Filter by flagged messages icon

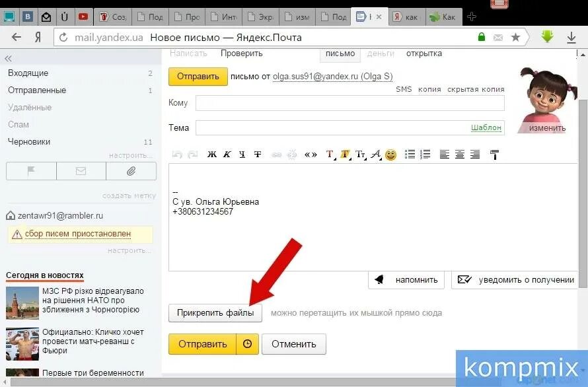click(31, 171)
